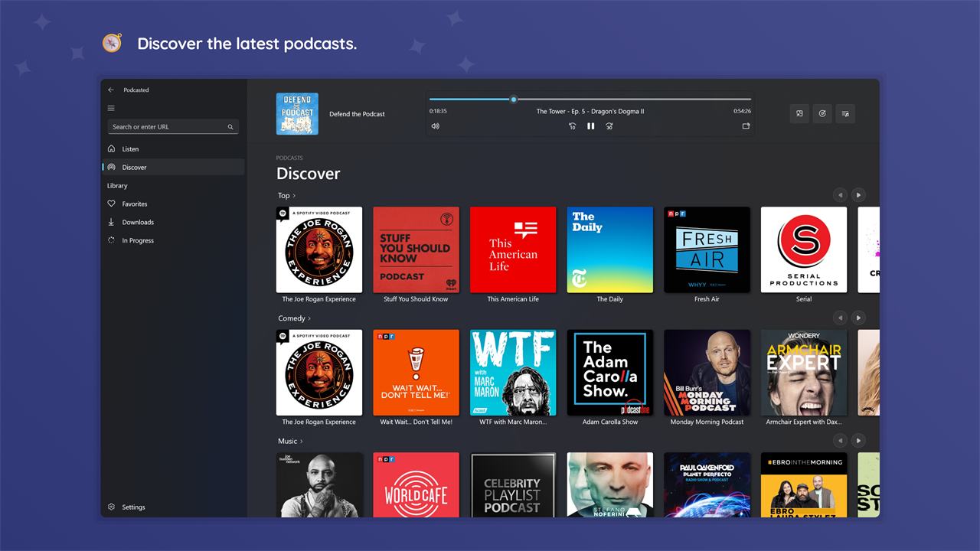
Task: Show previous podcasts in the Comedy row
Action: pyautogui.click(x=840, y=318)
